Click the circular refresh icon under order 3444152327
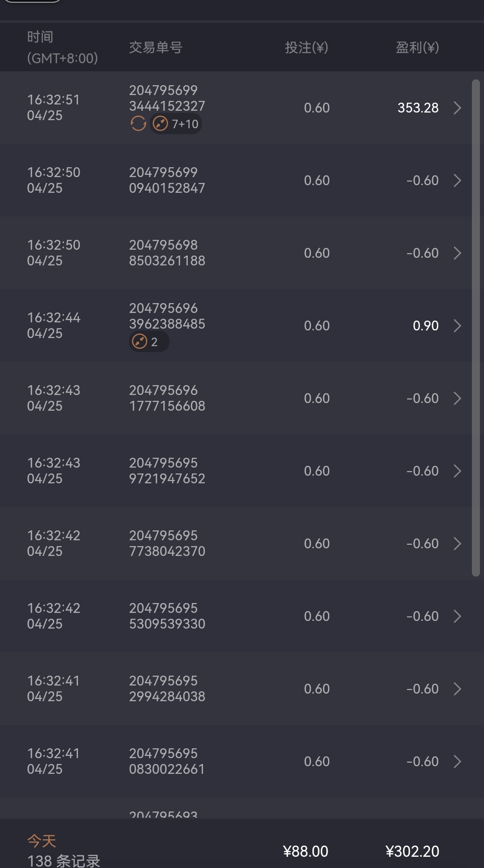The image size is (484, 868). pos(138,123)
